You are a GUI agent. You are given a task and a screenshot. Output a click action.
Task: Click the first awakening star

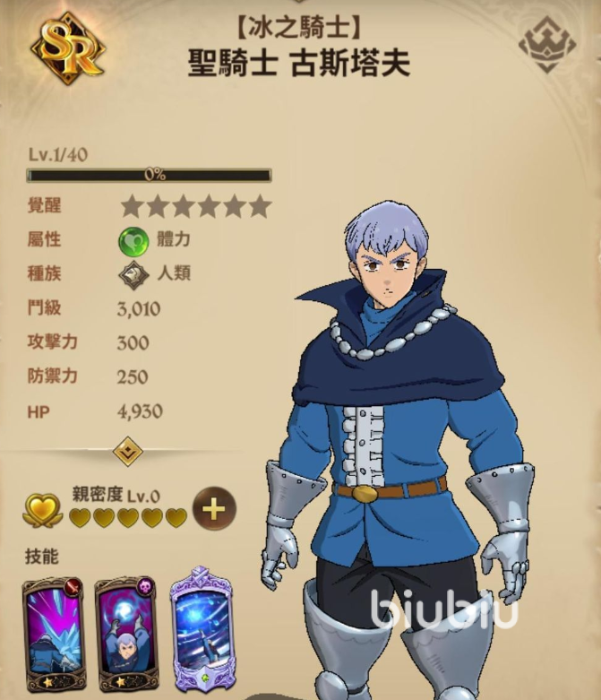click(131, 207)
